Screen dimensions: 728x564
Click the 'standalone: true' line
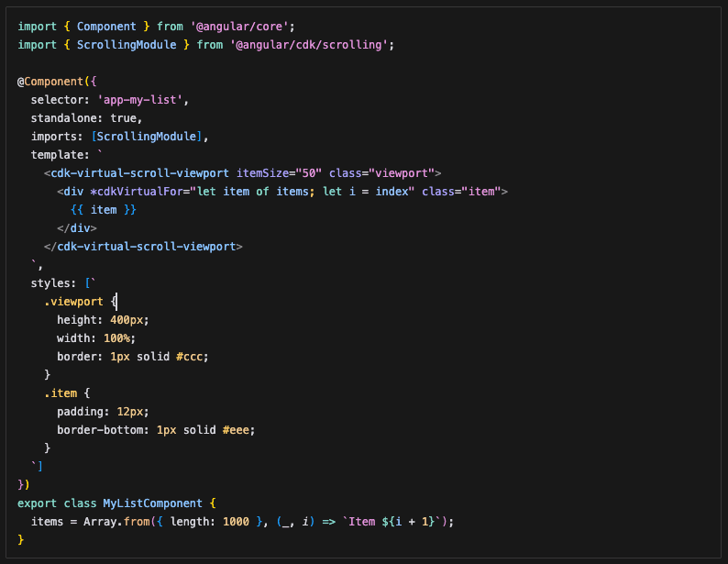pos(86,118)
